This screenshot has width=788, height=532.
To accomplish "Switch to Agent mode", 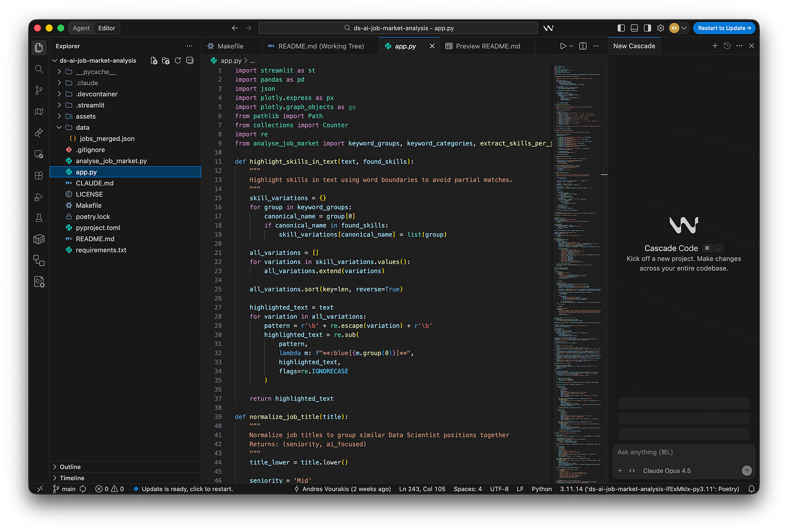I will point(81,28).
